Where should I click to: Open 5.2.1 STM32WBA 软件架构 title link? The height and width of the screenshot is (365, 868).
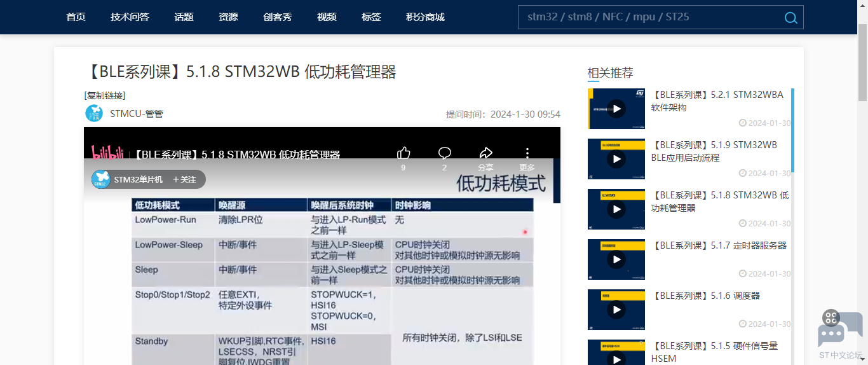coord(717,101)
